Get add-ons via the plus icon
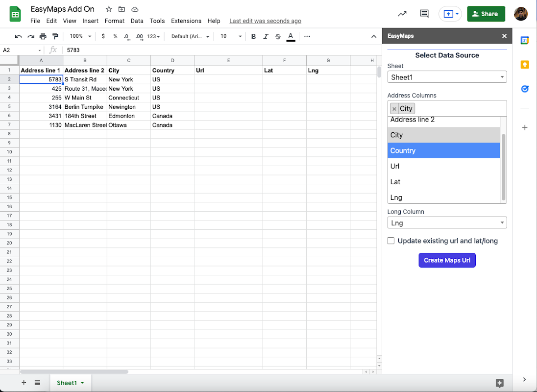The image size is (537, 392). click(525, 128)
